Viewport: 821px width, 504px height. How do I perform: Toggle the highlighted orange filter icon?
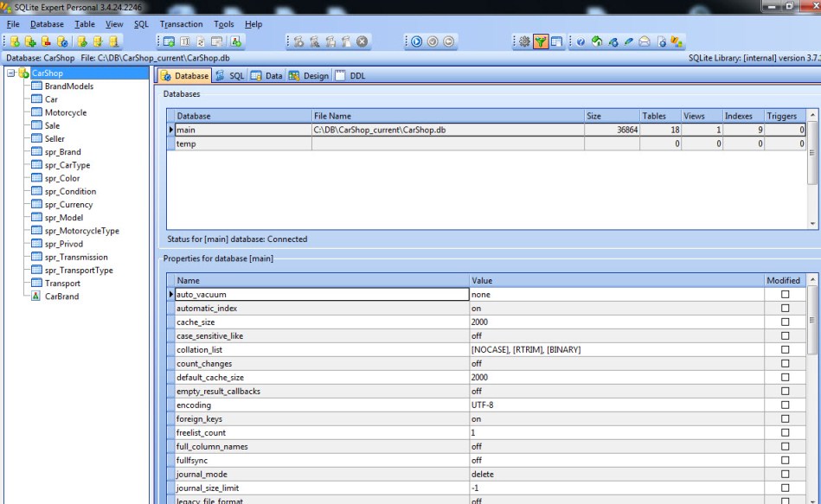coord(541,41)
